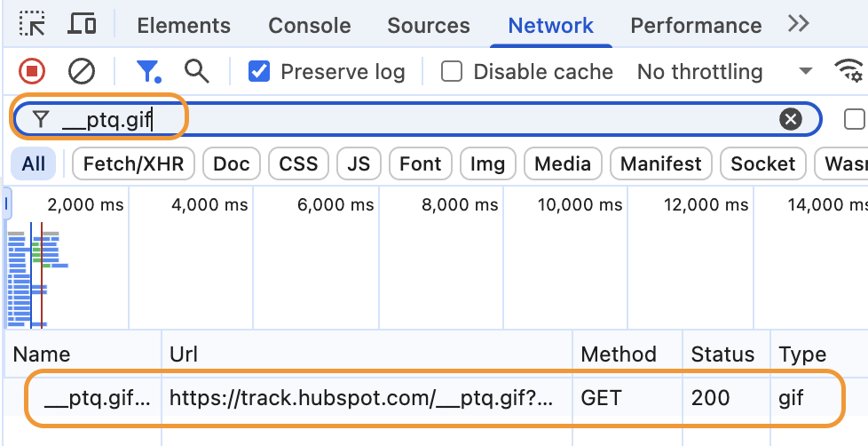Viewport: 868px width, 446px height.
Task: Click the inspect element selector icon
Action: [x=32, y=24]
